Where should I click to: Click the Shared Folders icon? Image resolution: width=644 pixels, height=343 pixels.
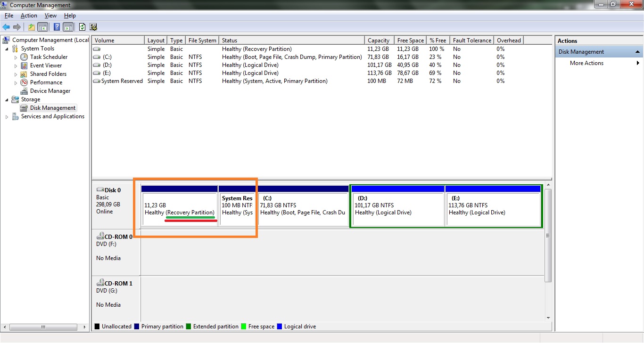pyautogui.click(x=24, y=74)
